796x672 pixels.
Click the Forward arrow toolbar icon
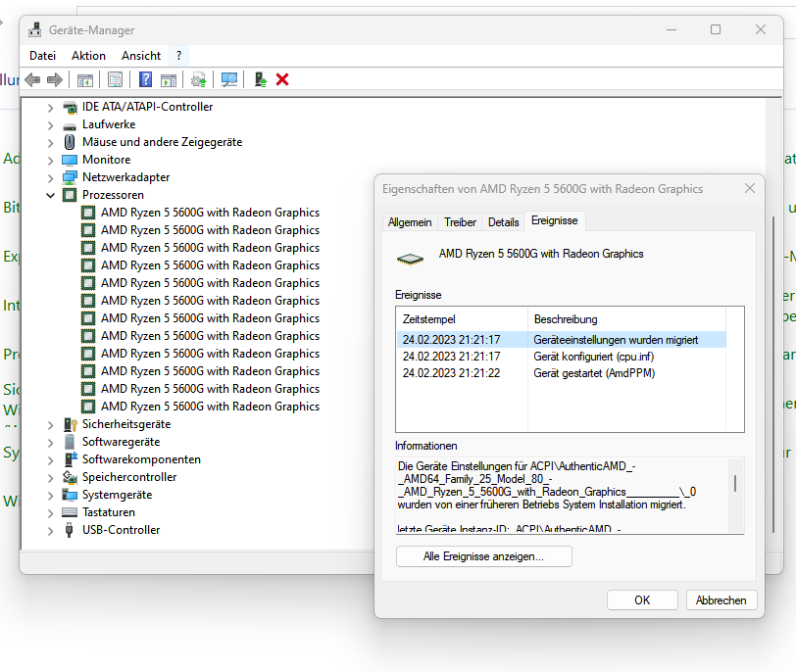(54, 79)
